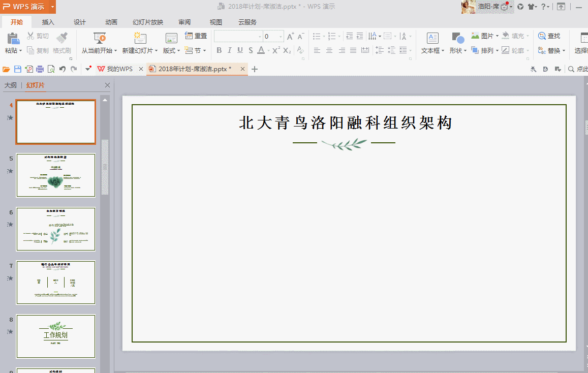
Task: Toggle bold formatting
Action: click(x=219, y=50)
